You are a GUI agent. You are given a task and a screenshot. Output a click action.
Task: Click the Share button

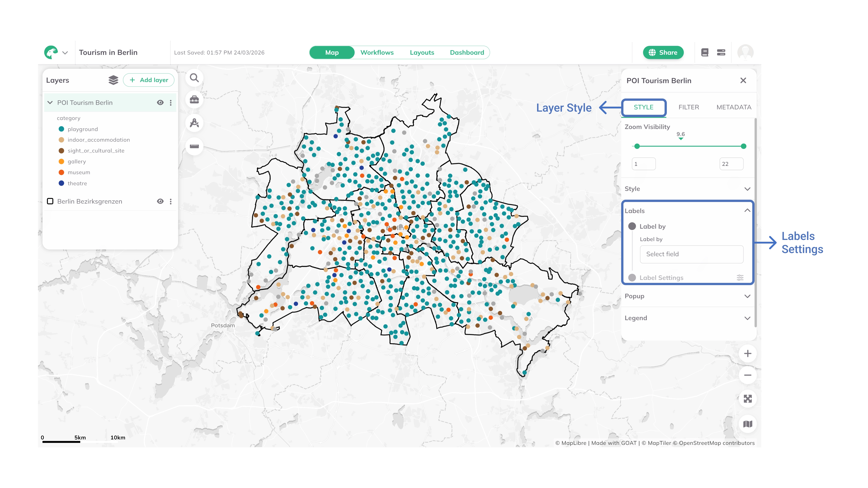pyautogui.click(x=663, y=52)
